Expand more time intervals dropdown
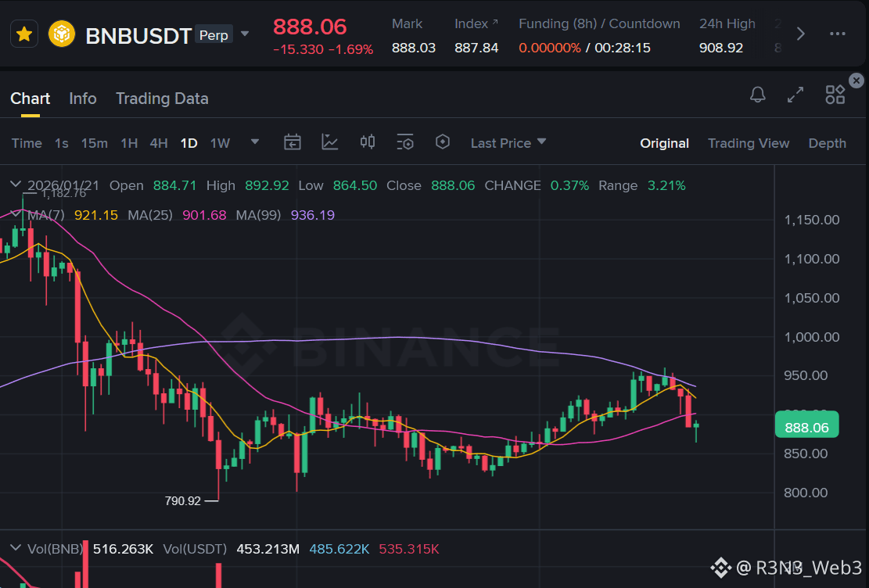Screen dimensions: 869x588 (255, 142)
